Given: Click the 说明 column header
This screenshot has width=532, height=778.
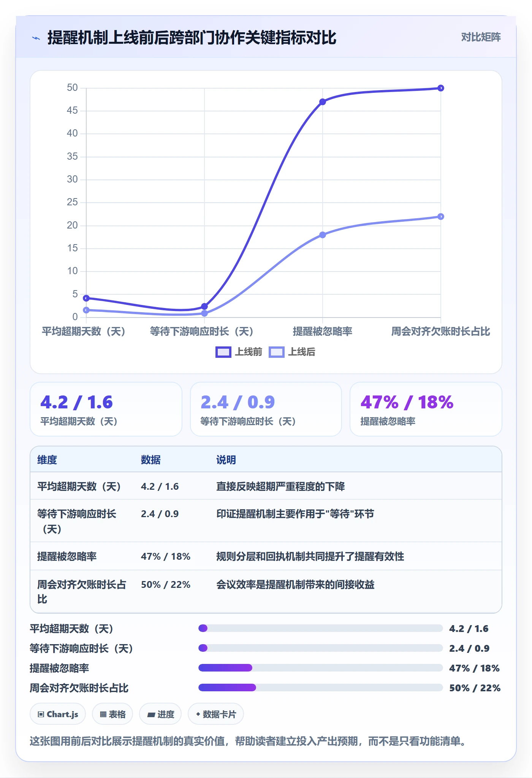Looking at the screenshot, I should point(226,460).
